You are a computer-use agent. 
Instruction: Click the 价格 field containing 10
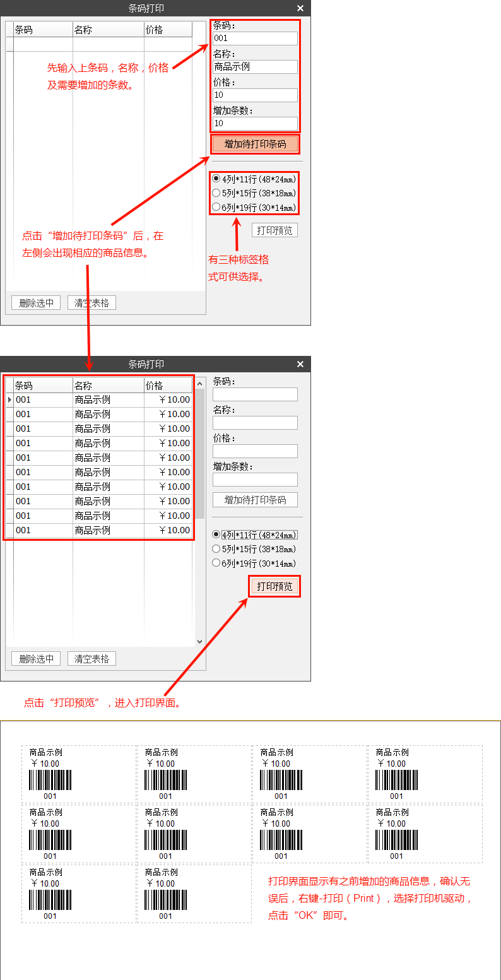coord(255,95)
